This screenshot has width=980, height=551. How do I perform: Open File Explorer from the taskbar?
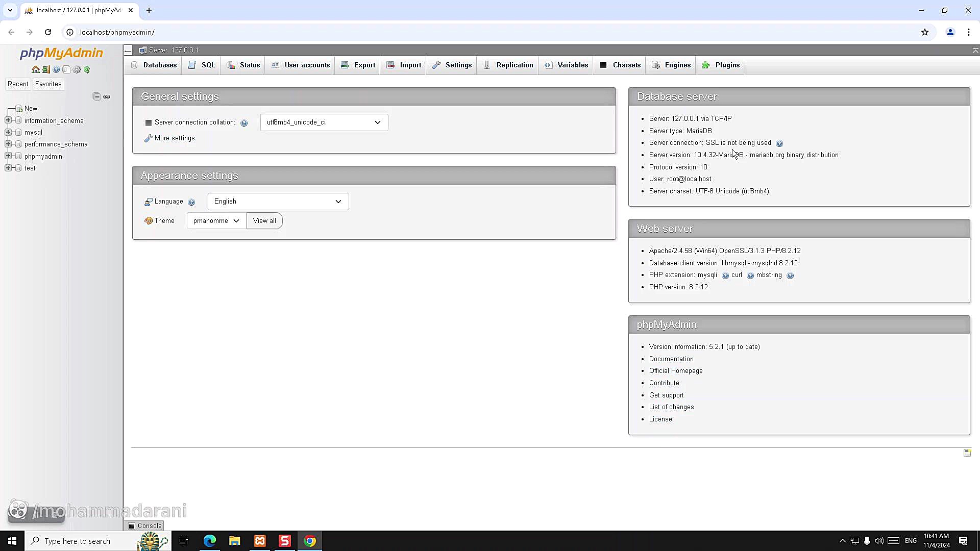[x=235, y=541]
